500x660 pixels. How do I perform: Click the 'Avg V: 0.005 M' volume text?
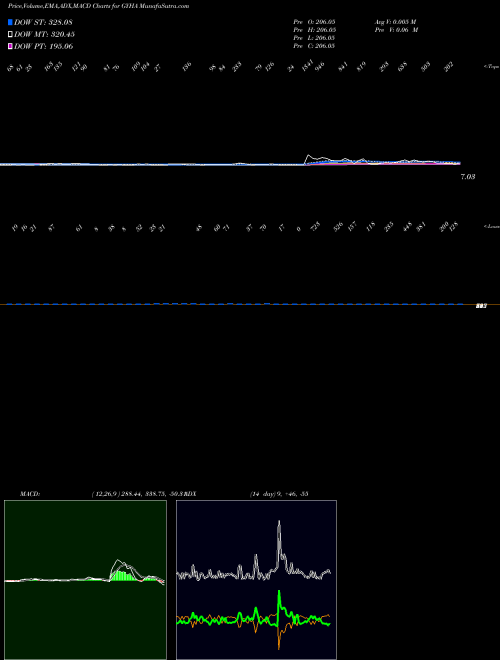[x=395, y=22]
